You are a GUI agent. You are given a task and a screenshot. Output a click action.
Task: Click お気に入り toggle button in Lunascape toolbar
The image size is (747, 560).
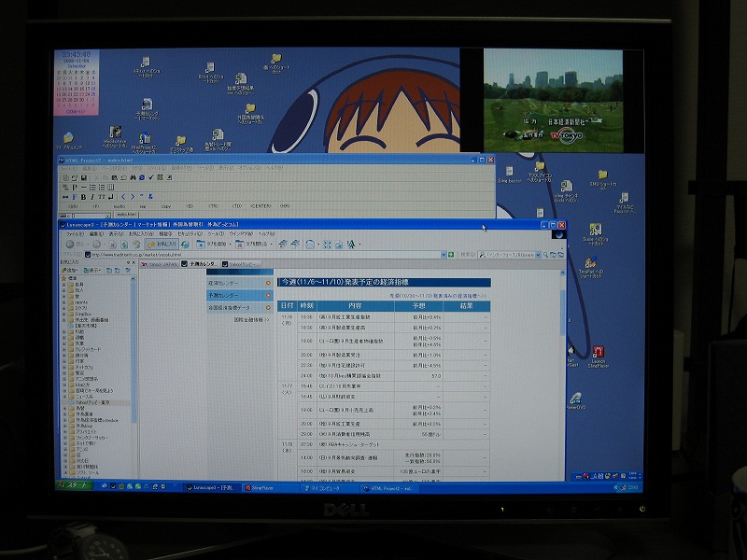[x=161, y=245]
